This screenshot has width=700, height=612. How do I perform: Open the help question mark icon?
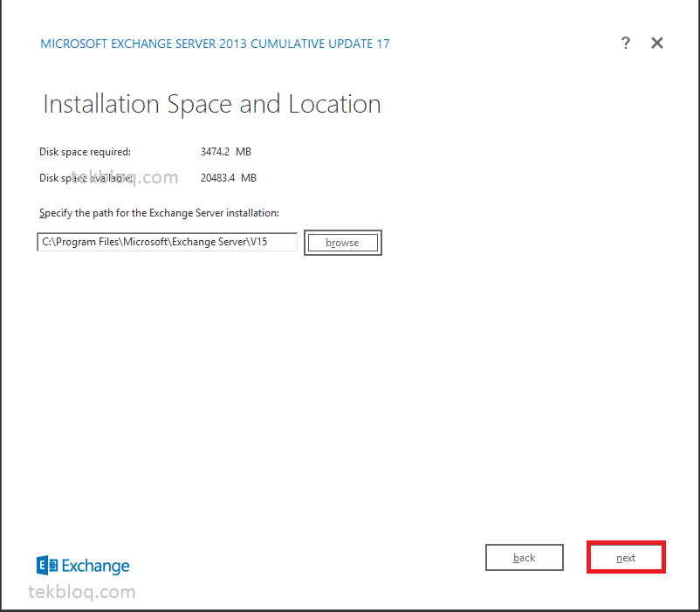[x=626, y=43]
